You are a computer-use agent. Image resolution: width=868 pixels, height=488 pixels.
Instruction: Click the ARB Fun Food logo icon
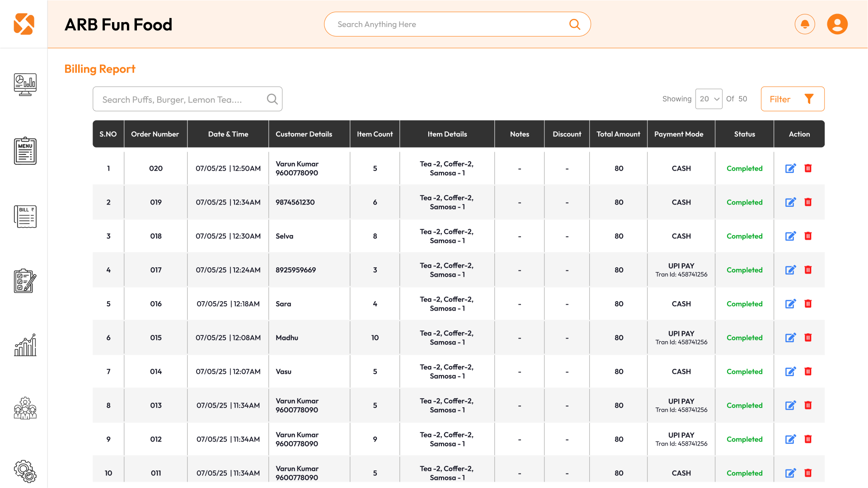(24, 24)
